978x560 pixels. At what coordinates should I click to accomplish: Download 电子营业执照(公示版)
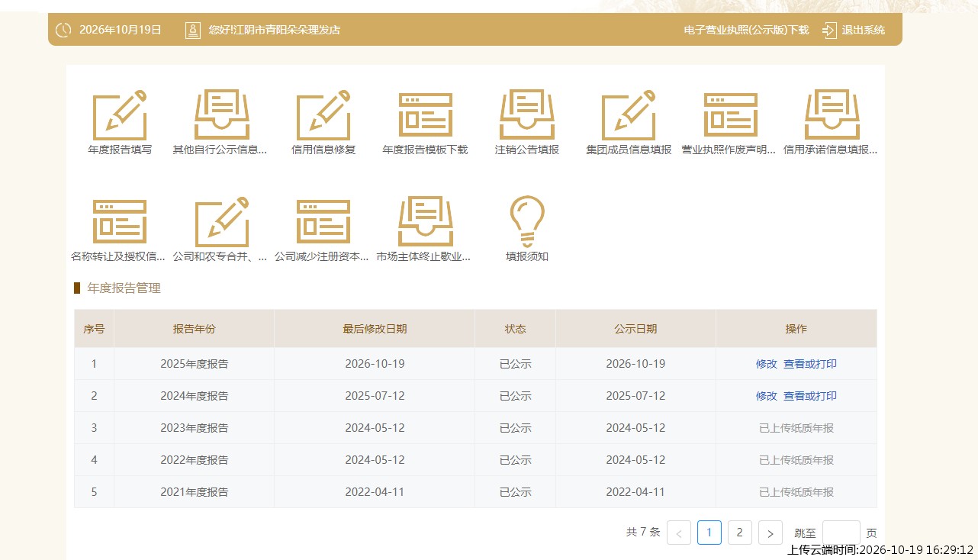[746, 31]
